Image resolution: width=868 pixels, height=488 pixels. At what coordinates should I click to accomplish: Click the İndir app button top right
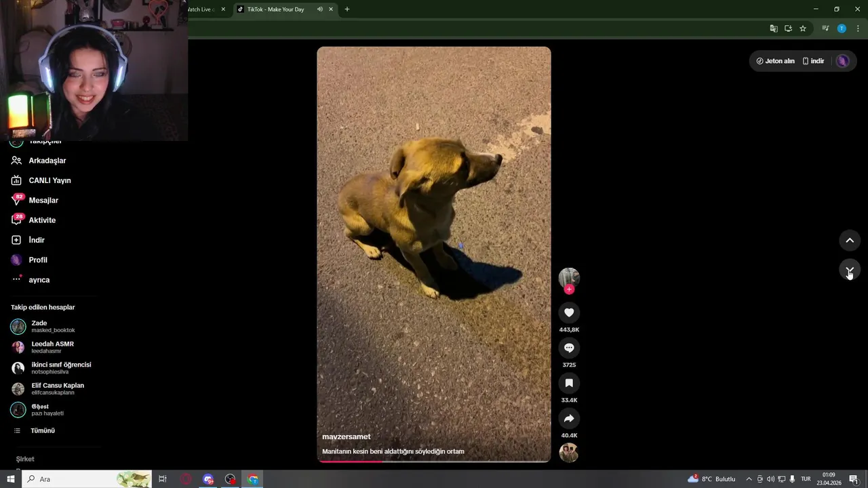click(813, 61)
